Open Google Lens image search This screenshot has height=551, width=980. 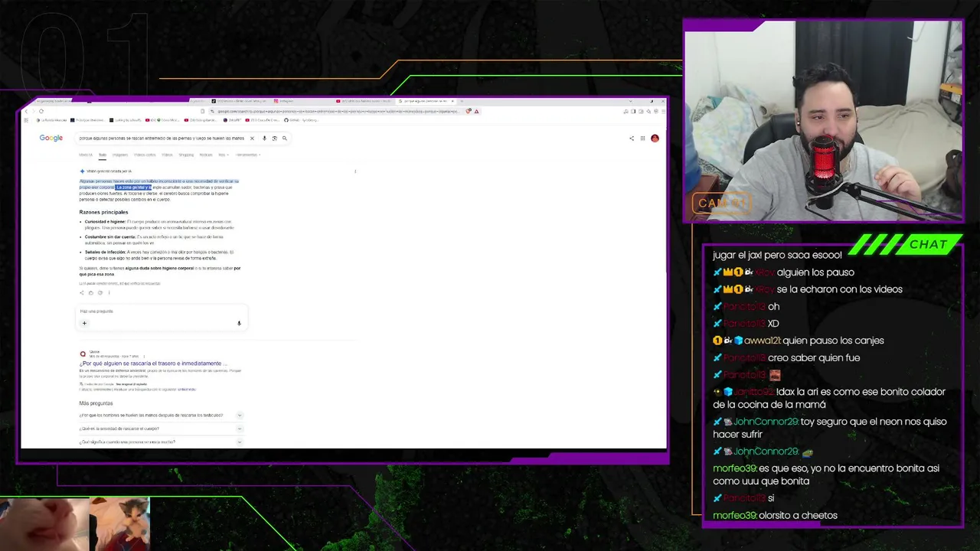tap(274, 139)
